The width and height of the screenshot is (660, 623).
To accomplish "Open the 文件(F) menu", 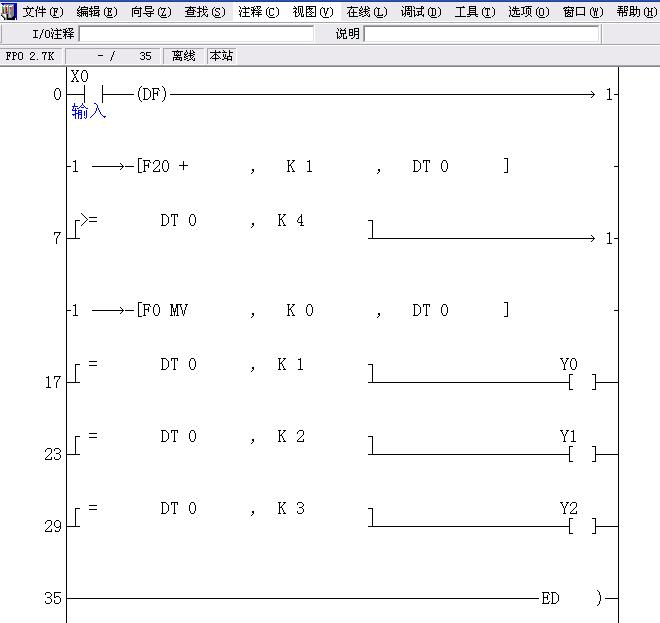I will click(x=43, y=12).
